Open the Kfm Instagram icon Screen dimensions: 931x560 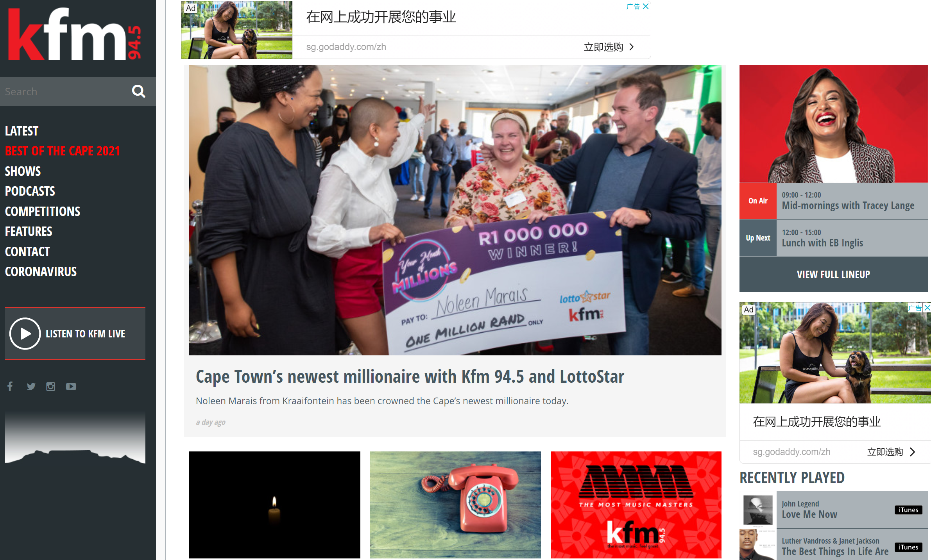coord(51,386)
